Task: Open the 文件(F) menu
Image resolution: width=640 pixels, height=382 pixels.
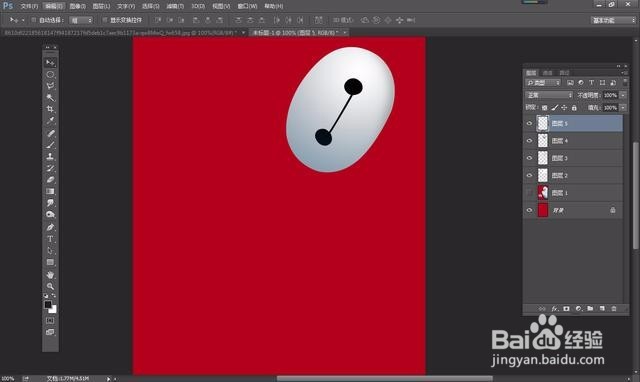Action: (x=29, y=6)
